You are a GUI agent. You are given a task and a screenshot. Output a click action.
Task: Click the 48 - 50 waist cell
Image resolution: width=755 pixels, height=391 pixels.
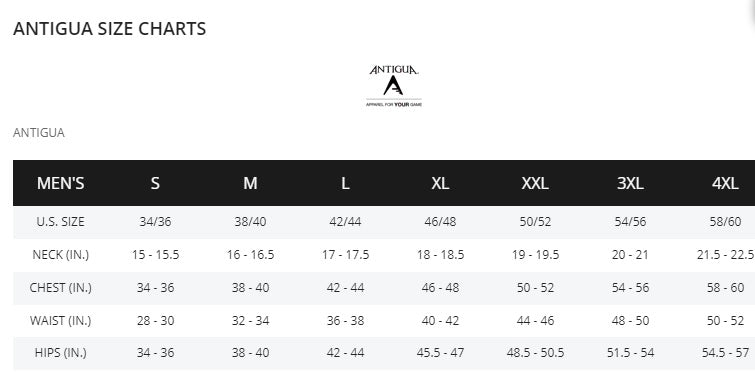click(630, 321)
